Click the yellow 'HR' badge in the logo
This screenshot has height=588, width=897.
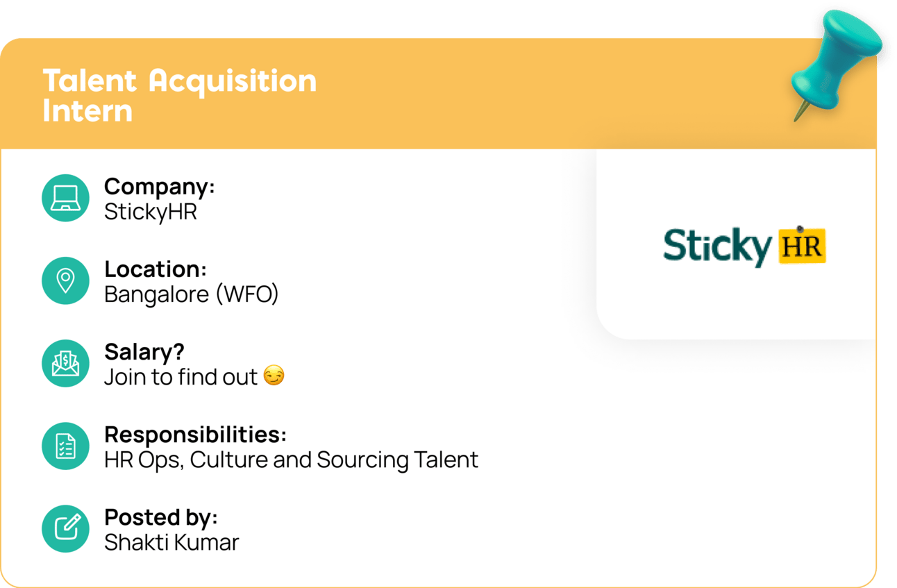coord(802,246)
